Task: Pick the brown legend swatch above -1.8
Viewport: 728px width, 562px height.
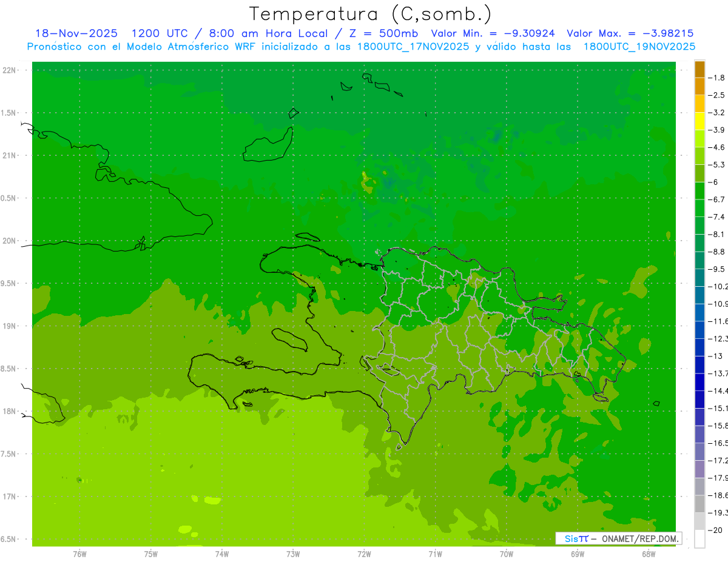Action: [699, 69]
